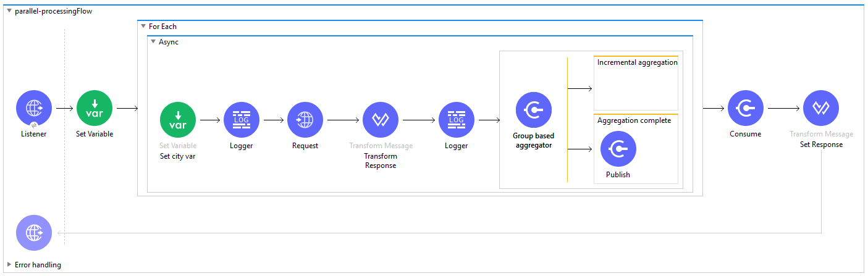The width and height of the screenshot is (868, 276).
Task: Click the second Logger before the aggregator
Action: point(457,120)
